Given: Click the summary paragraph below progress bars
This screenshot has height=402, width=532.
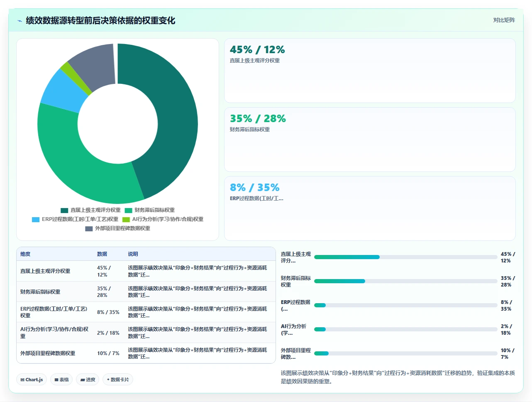Looking at the screenshot, I should coord(398,377).
